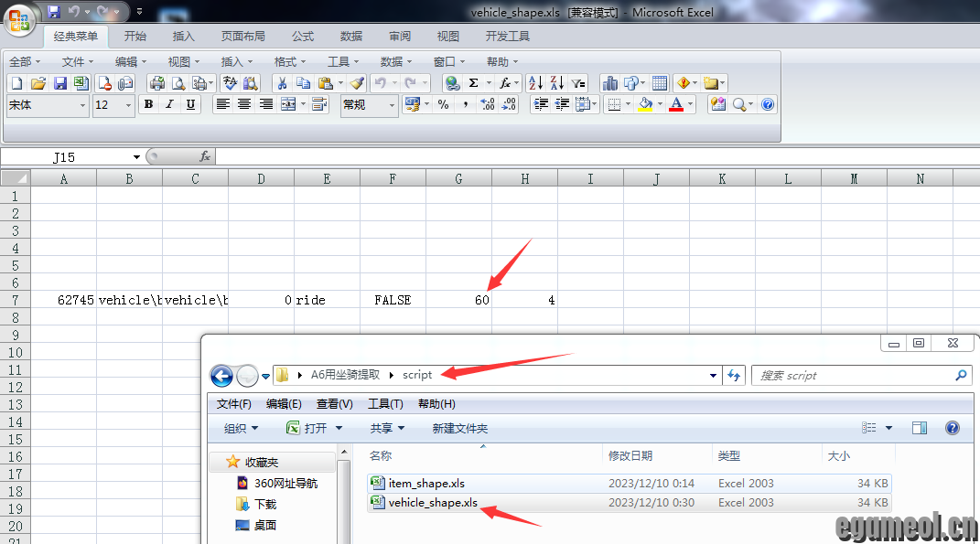
Task: Open the Insert Function fx icon
Action: click(504, 82)
